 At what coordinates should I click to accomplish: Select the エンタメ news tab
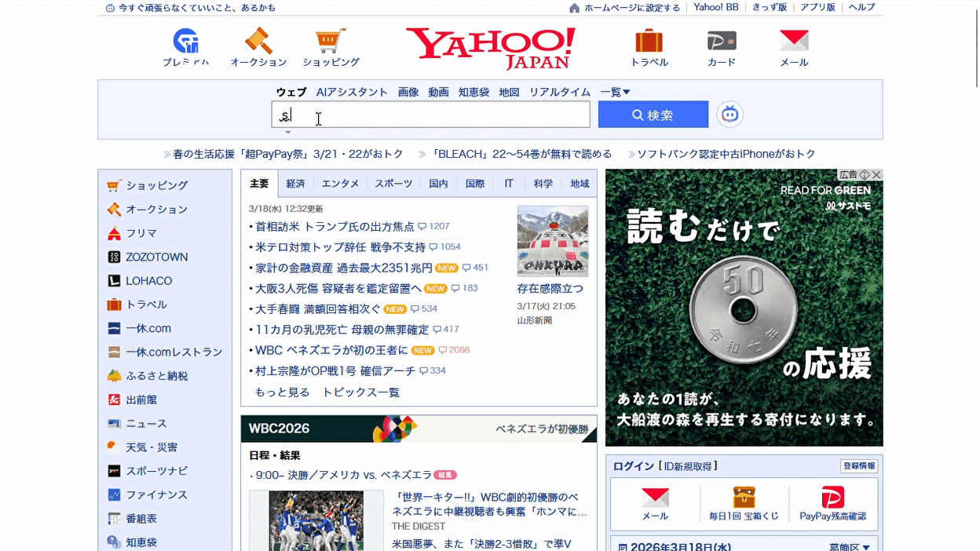pyautogui.click(x=340, y=184)
